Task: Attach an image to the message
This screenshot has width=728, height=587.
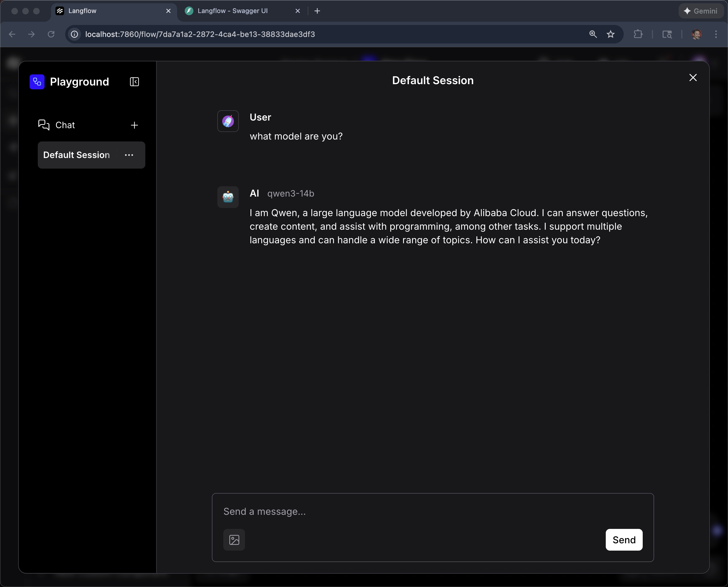Action: [x=234, y=540]
